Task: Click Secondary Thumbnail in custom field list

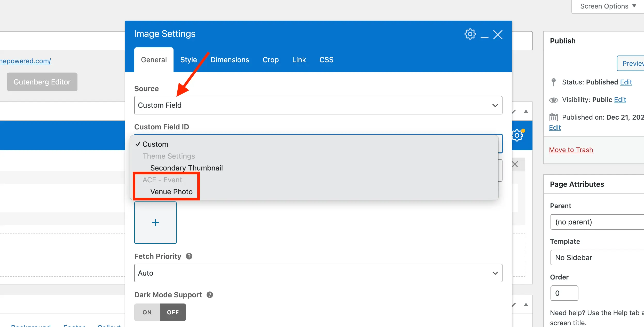Action: pos(187,168)
